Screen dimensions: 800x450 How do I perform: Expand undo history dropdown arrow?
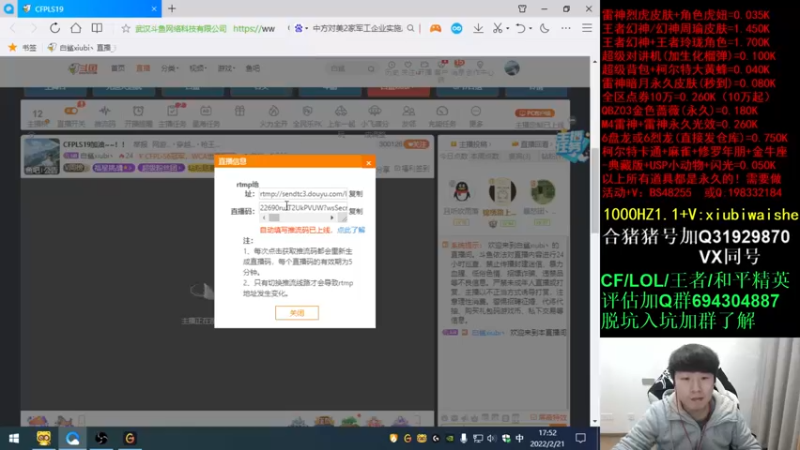(530, 29)
